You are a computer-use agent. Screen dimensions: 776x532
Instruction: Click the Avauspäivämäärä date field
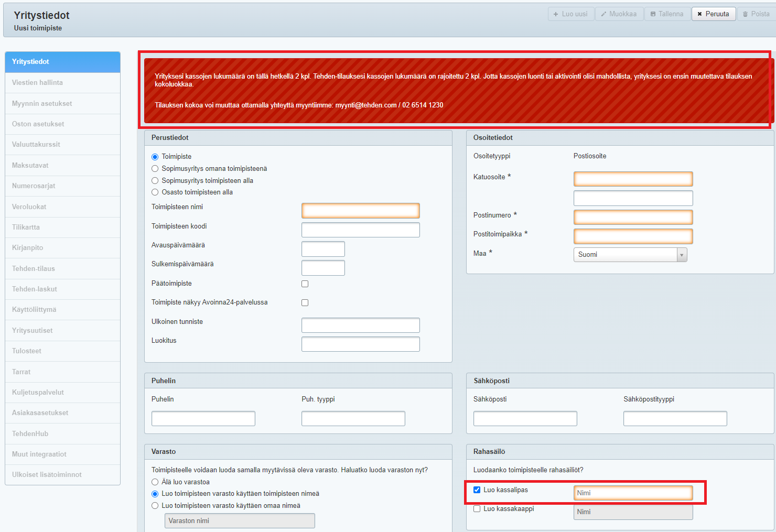point(323,249)
